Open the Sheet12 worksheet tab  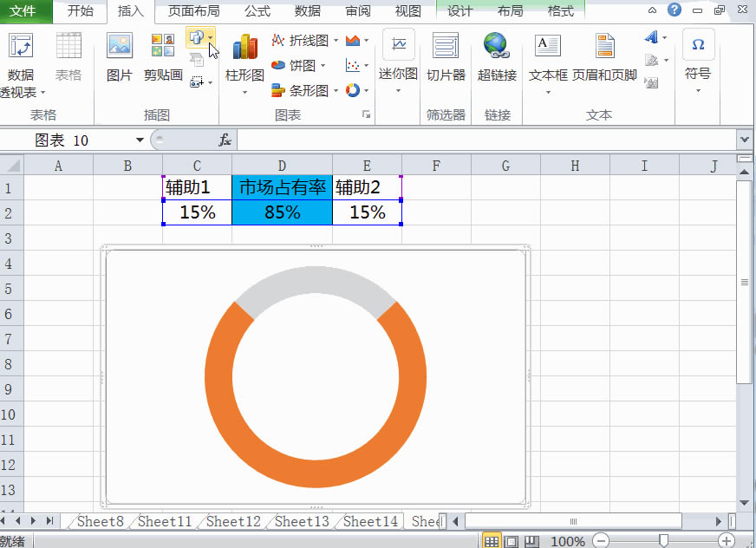(x=233, y=521)
